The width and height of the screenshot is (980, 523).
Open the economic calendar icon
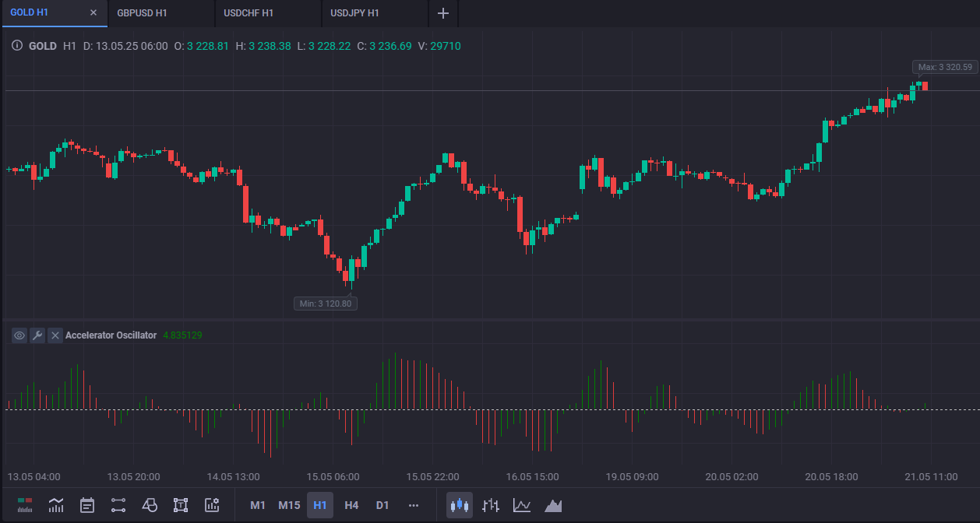click(87, 505)
